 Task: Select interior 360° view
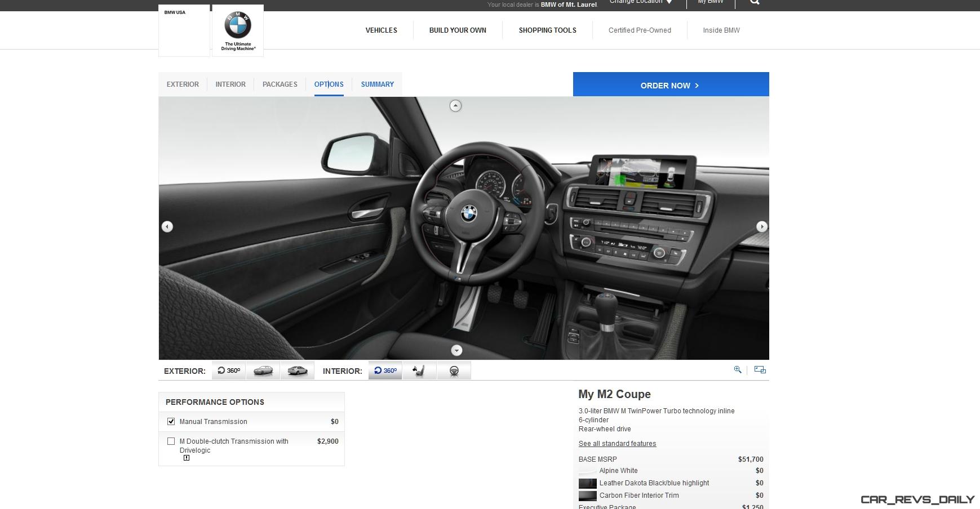pos(385,370)
